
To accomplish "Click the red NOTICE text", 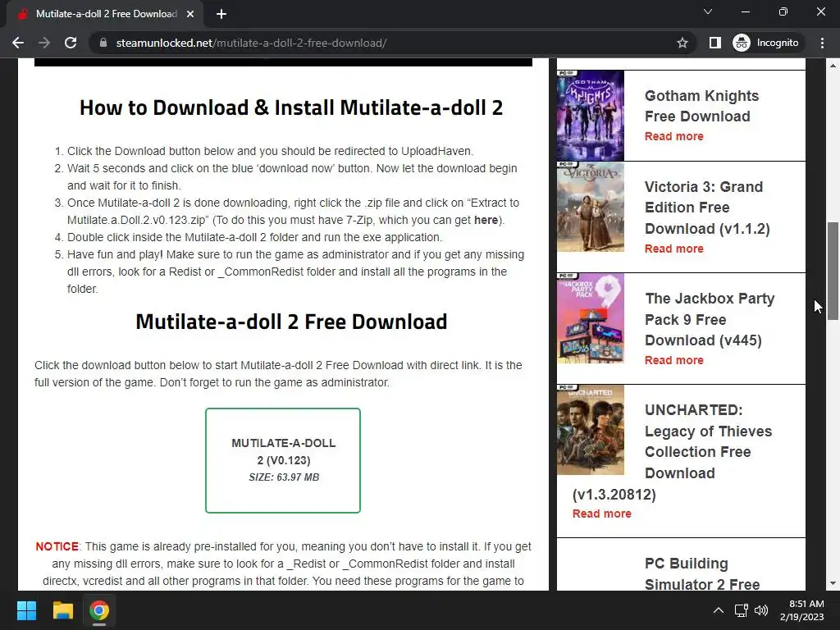I will 57,547.
